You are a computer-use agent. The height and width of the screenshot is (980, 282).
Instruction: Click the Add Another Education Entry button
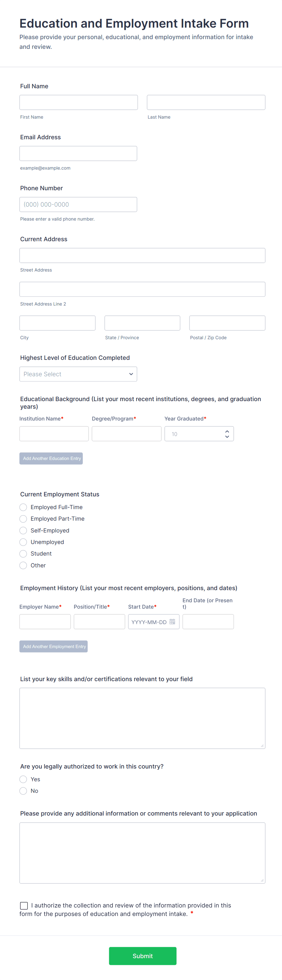point(51,458)
